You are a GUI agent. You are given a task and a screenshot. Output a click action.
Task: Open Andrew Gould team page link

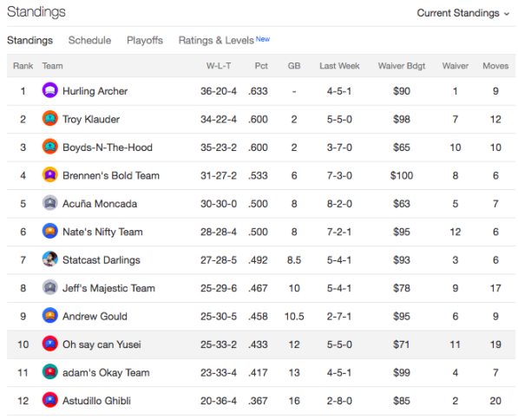pos(95,316)
